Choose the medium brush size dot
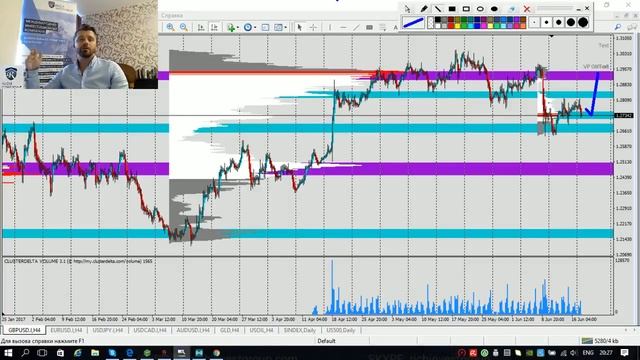Viewport: 640px width, 360px height. click(559, 22)
